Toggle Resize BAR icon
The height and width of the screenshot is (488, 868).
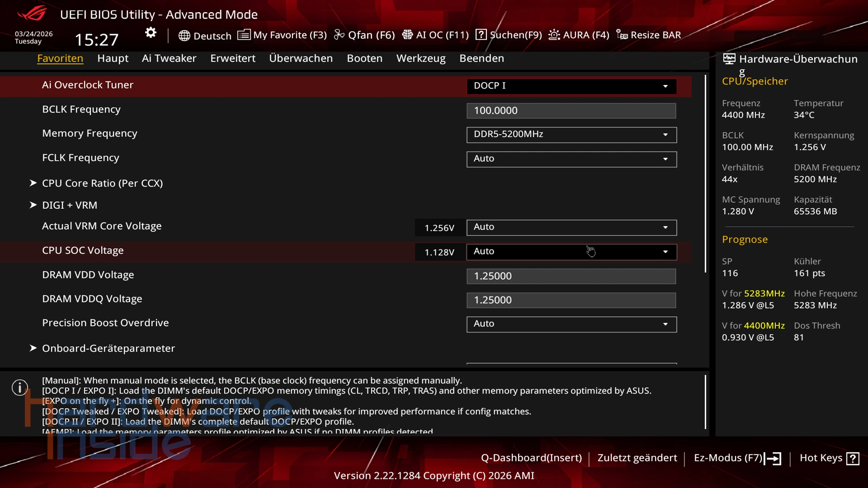click(622, 35)
